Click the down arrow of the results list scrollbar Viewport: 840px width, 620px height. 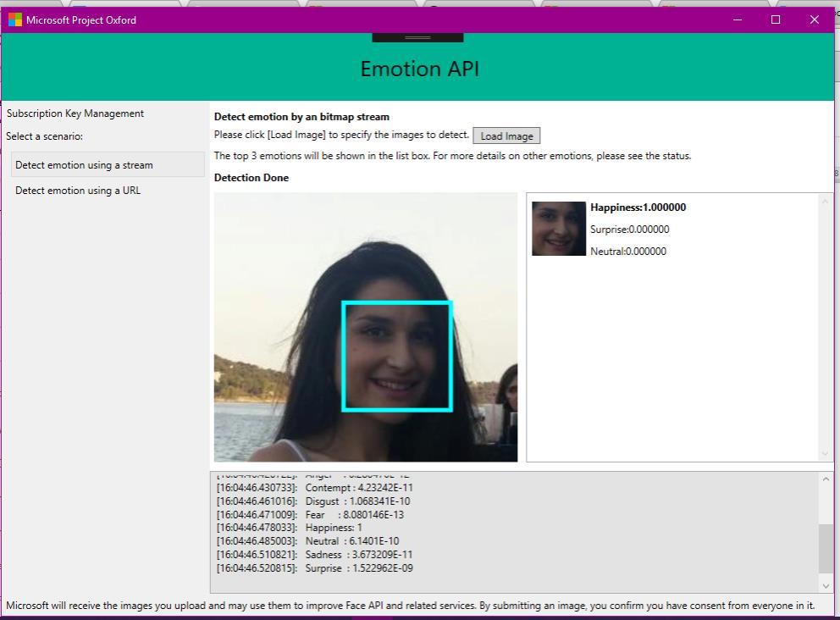click(825, 453)
